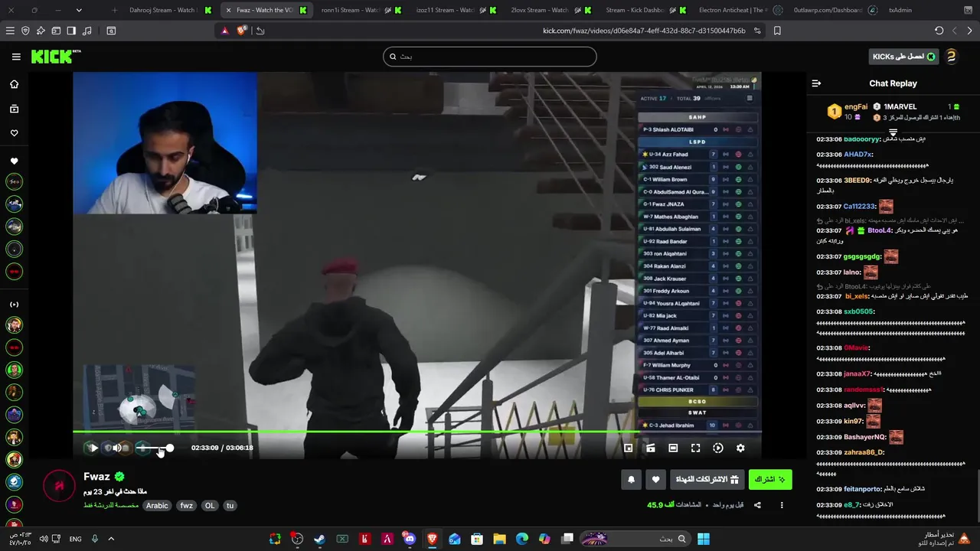Click the taskbar search box
The height and width of the screenshot is (551, 980).
click(635, 539)
